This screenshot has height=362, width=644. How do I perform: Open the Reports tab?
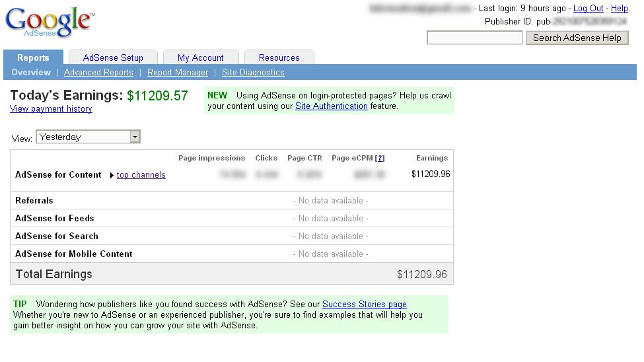pyautogui.click(x=33, y=57)
